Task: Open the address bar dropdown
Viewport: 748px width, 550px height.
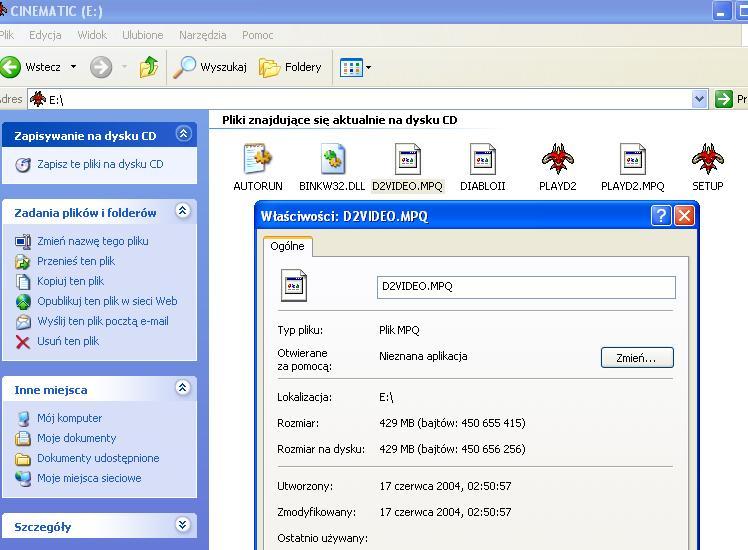Action: (x=699, y=99)
